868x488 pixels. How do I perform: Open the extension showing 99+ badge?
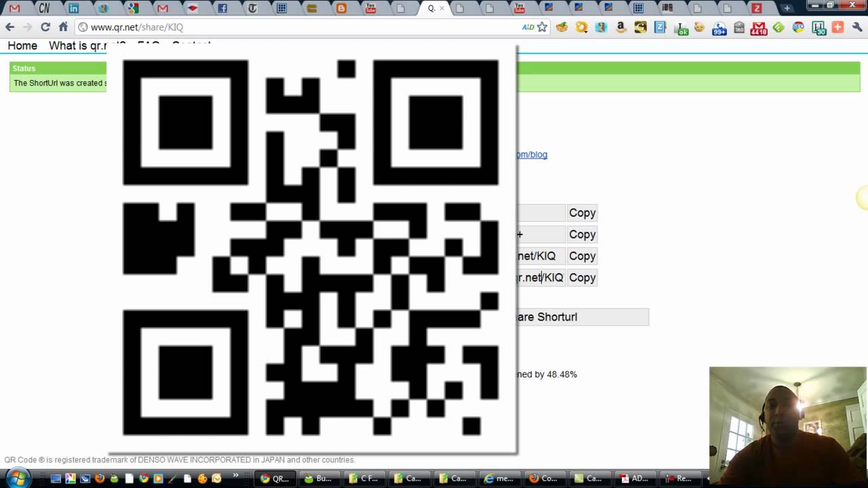point(719,28)
